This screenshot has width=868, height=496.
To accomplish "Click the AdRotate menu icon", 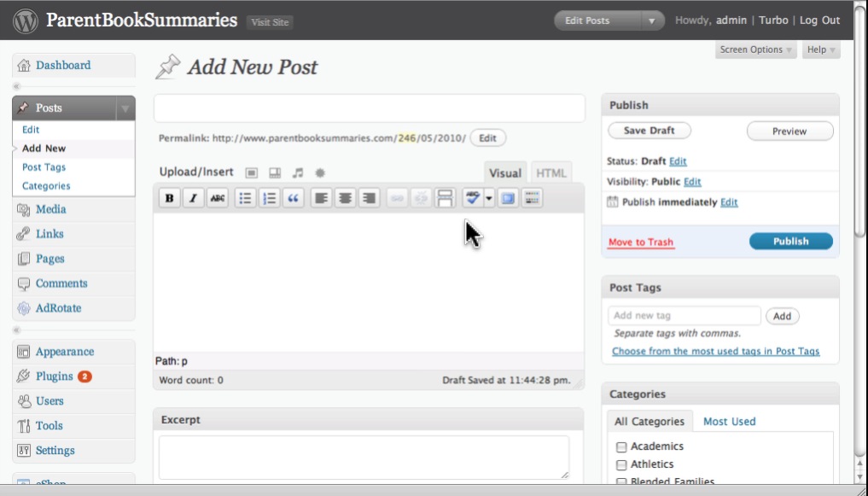I will coord(24,308).
